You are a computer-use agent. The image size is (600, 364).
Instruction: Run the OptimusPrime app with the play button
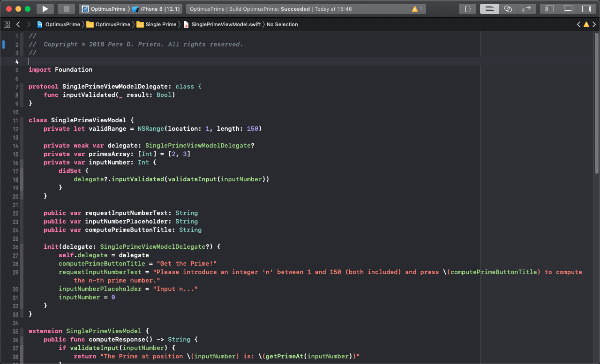coord(45,8)
